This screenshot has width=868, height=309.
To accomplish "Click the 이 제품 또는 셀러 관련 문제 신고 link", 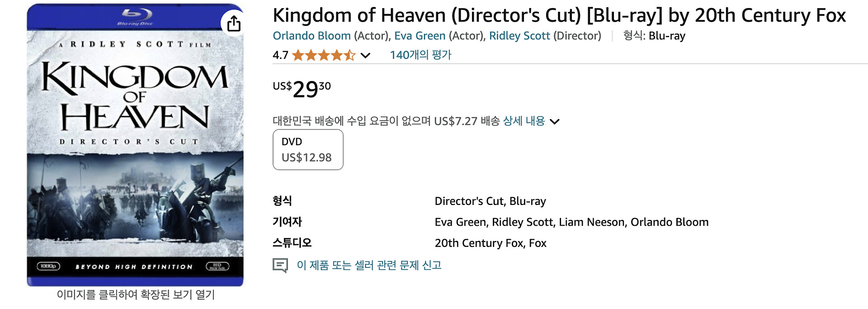I will tap(369, 265).
